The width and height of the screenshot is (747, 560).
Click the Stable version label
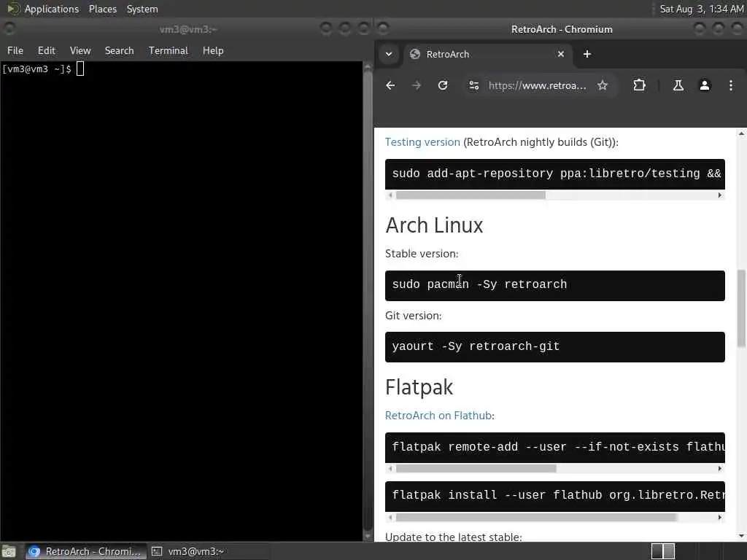click(421, 253)
